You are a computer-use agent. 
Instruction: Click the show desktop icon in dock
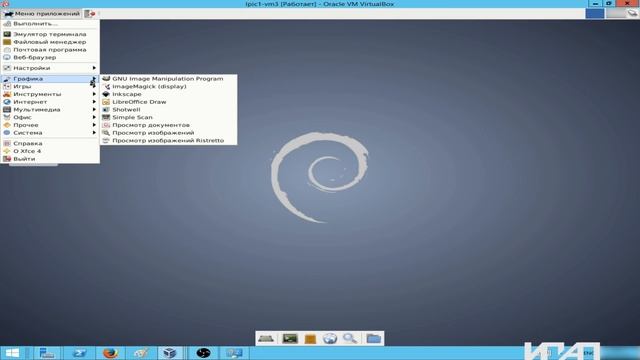266,338
